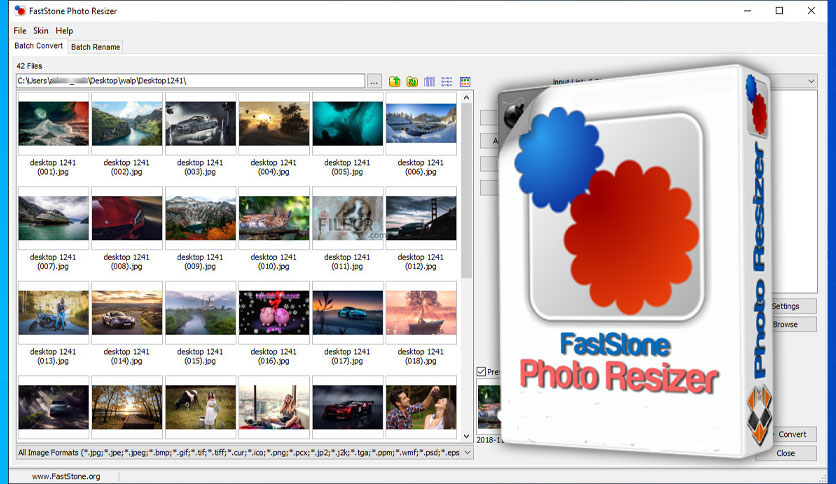Click the vertical scrollbar thumb of file list
836x484 pixels.
[x=467, y=191]
